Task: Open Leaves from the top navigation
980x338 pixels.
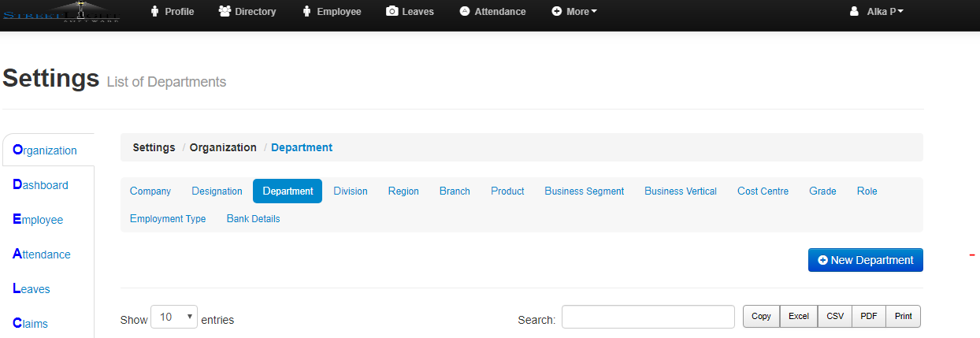Action: point(410,12)
